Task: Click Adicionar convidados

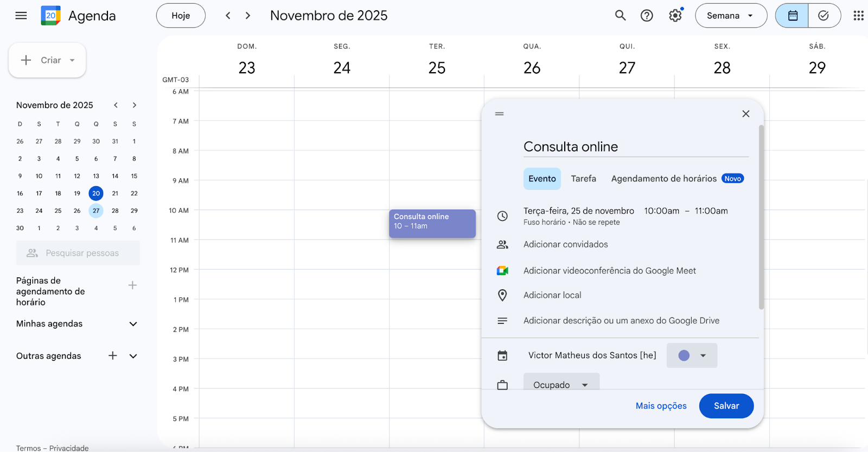Action: [566, 245]
